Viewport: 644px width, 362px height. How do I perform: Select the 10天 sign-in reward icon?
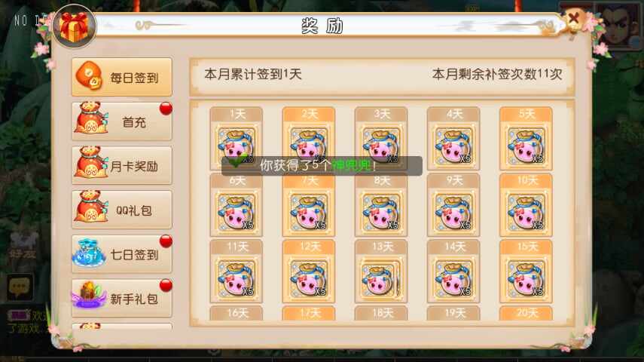[526, 212]
